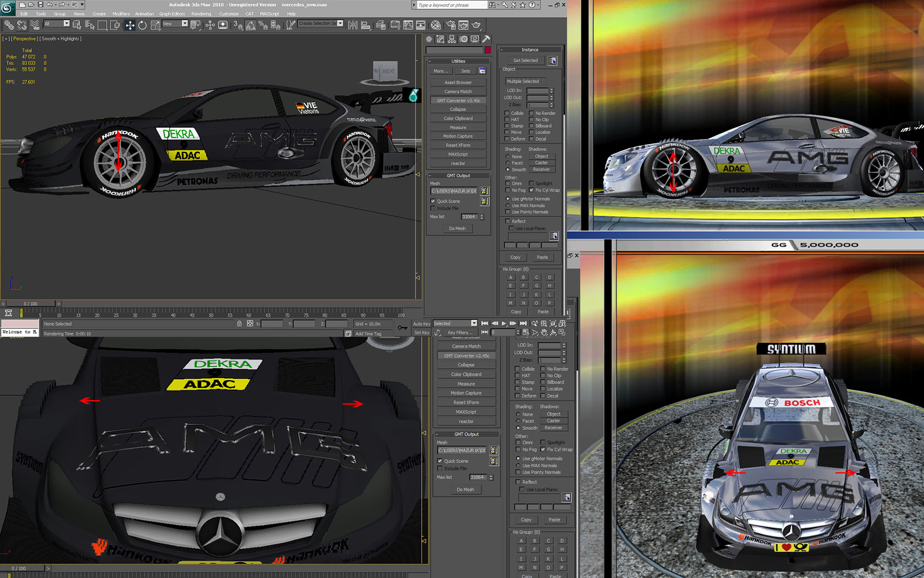Select the Select and Link tool
Screen dimensions: 924x578
tap(9, 25)
